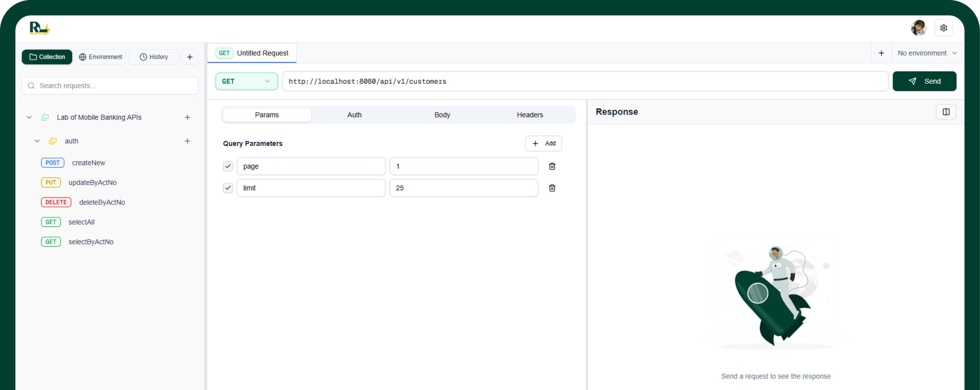Edit the limit parameter key field
This screenshot has height=390, width=980.
coord(311,188)
